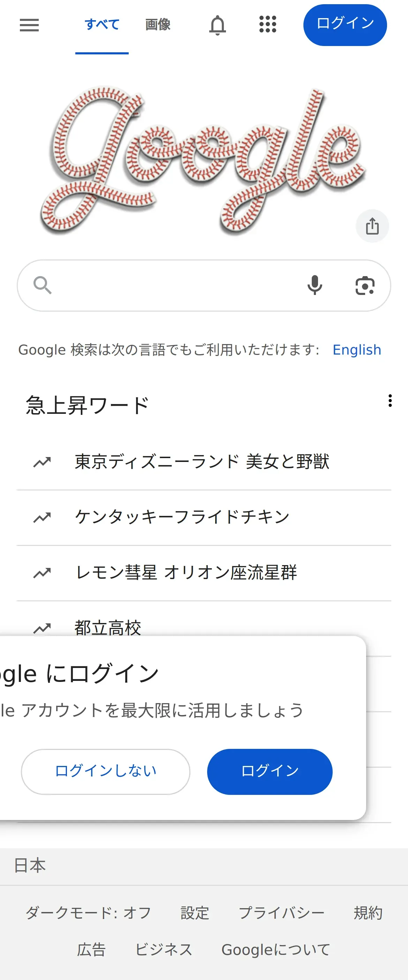The width and height of the screenshot is (408, 980).
Task: Share the baseball Google doodle
Action: (372, 226)
